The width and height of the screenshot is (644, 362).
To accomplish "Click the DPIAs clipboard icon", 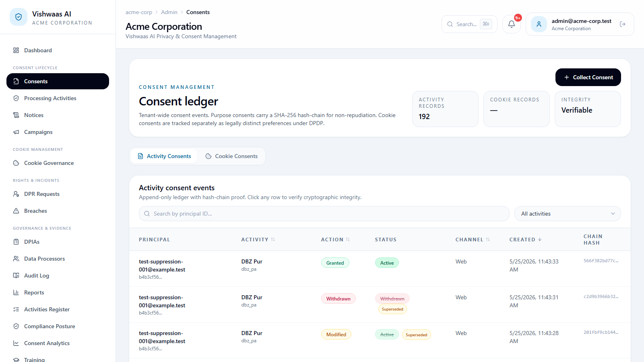I will tap(16, 242).
